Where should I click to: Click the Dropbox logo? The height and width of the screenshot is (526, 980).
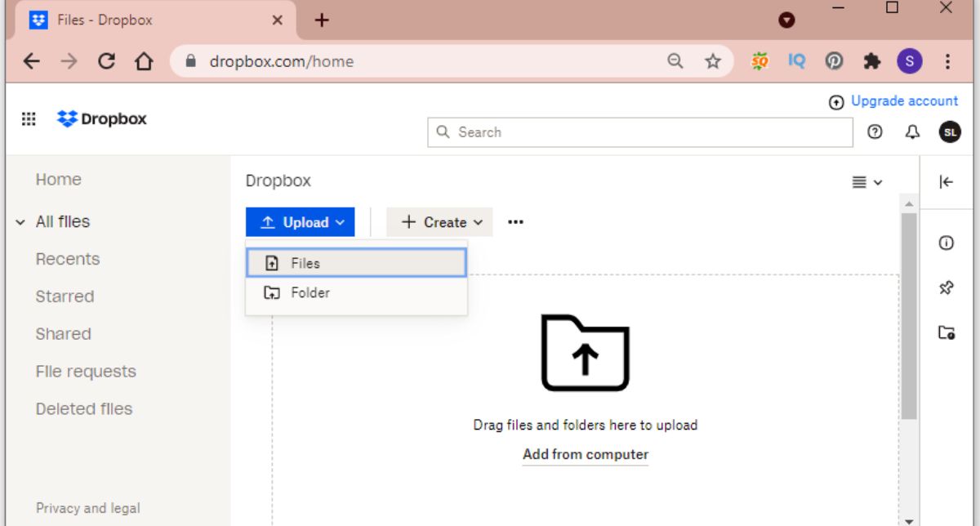tap(102, 119)
